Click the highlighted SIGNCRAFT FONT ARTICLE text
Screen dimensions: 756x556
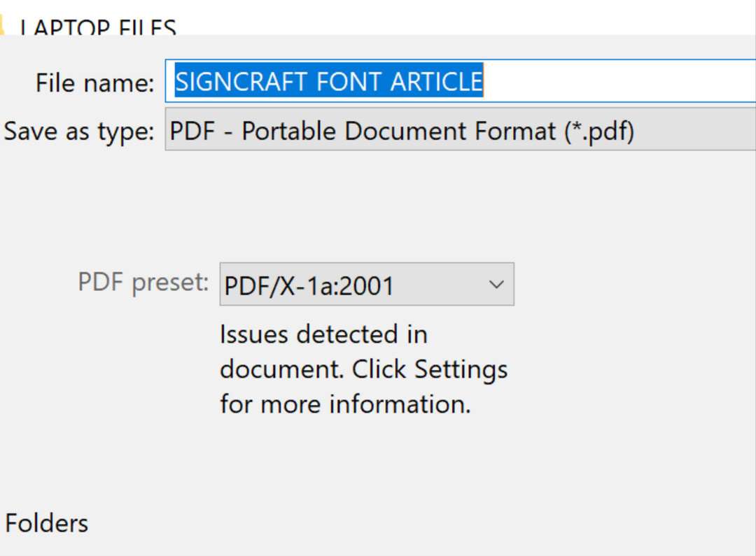(x=328, y=82)
